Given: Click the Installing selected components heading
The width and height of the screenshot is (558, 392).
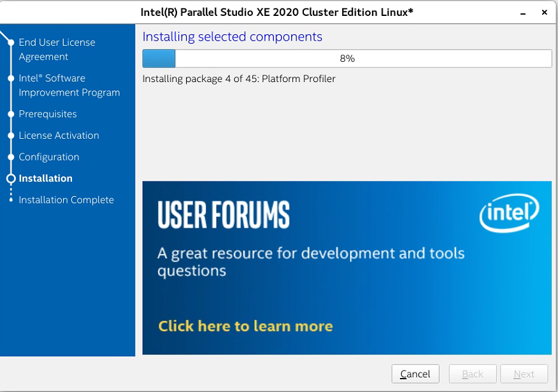Looking at the screenshot, I should (x=232, y=37).
